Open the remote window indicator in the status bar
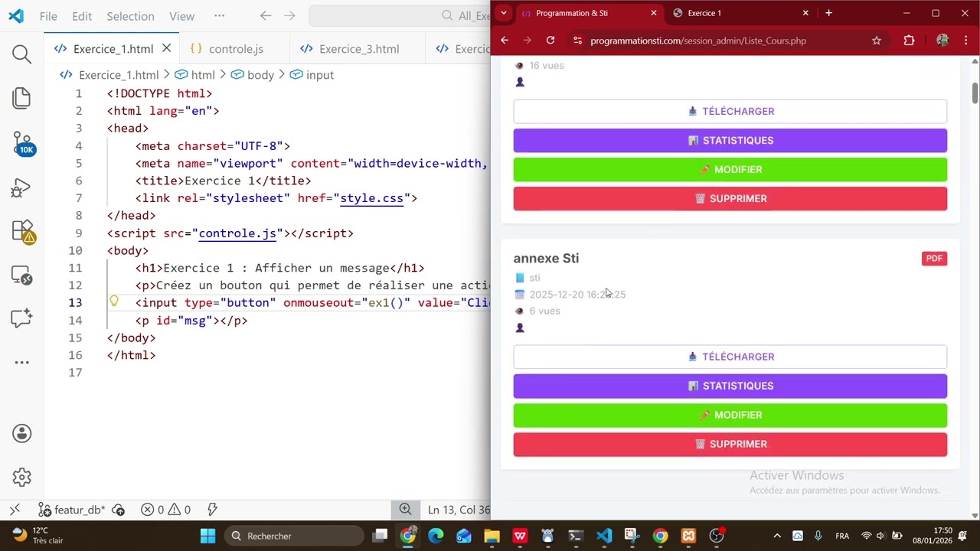This screenshot has height=551, width=980. (x=15, y=510)
